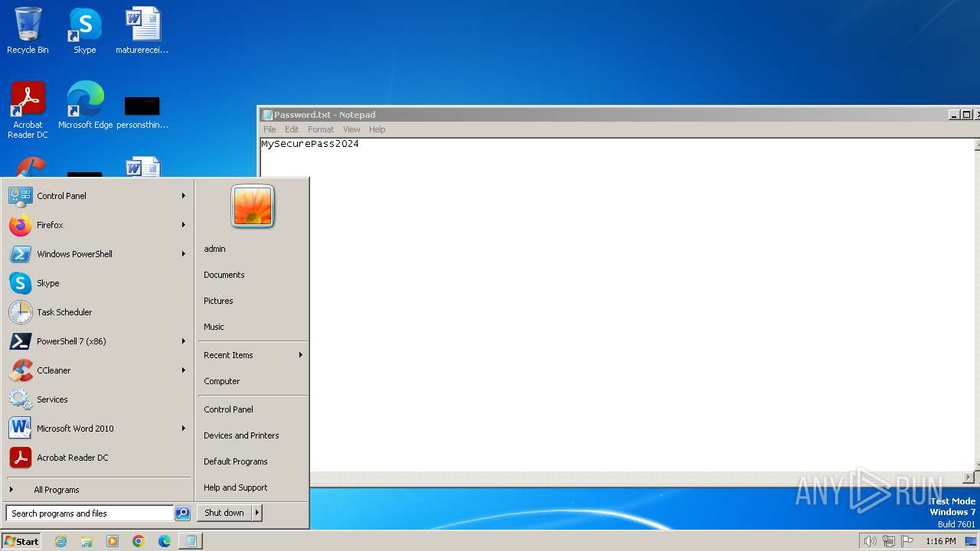Open Notepad Format menu
The width and height of the screenshot is (980, 551).
pos(321,129)
